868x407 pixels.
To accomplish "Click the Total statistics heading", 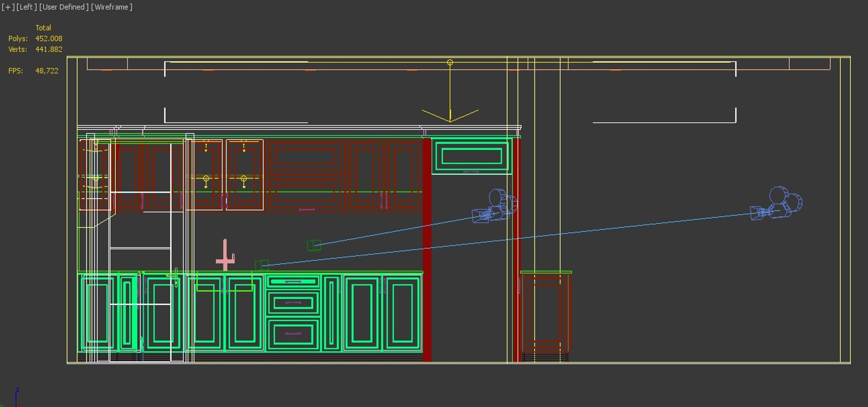I will 43,28.
